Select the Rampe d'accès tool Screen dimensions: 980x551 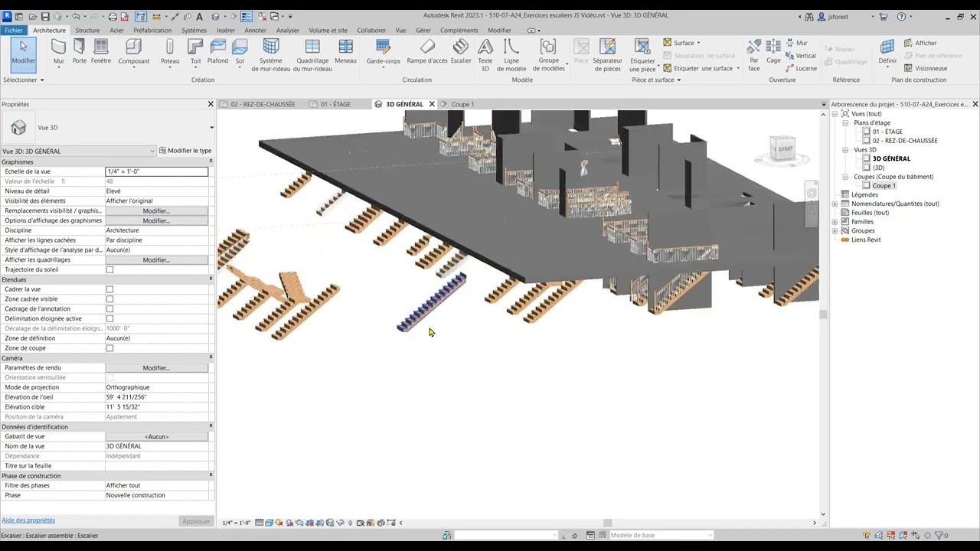pyautogui.click(x=427, y=51)
